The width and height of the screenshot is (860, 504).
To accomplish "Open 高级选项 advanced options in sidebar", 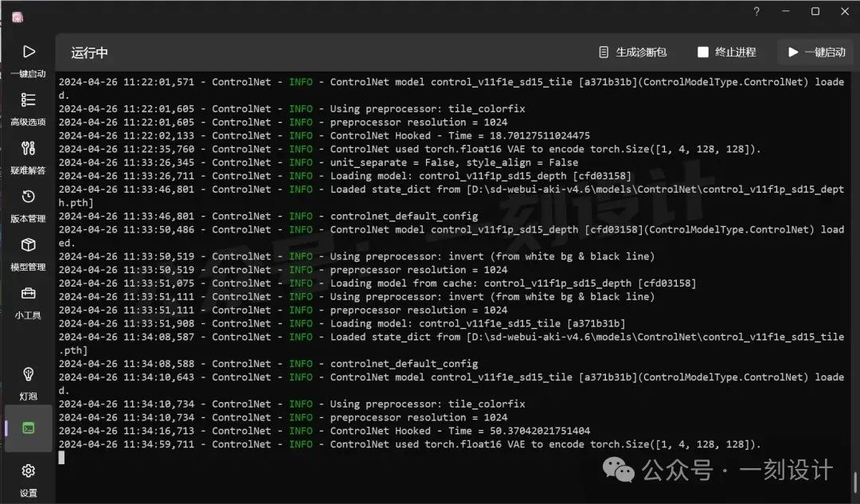I will tap(28, 109).
